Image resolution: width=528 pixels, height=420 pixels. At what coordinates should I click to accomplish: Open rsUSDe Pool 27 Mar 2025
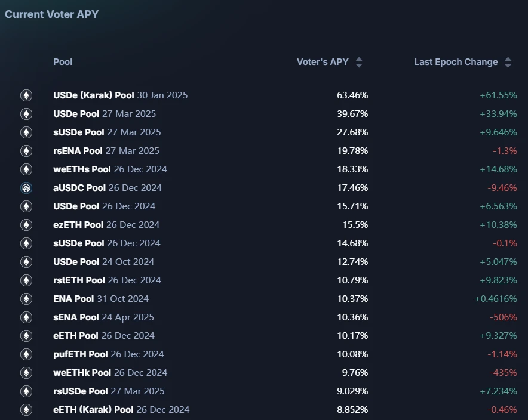click(109, 391)
